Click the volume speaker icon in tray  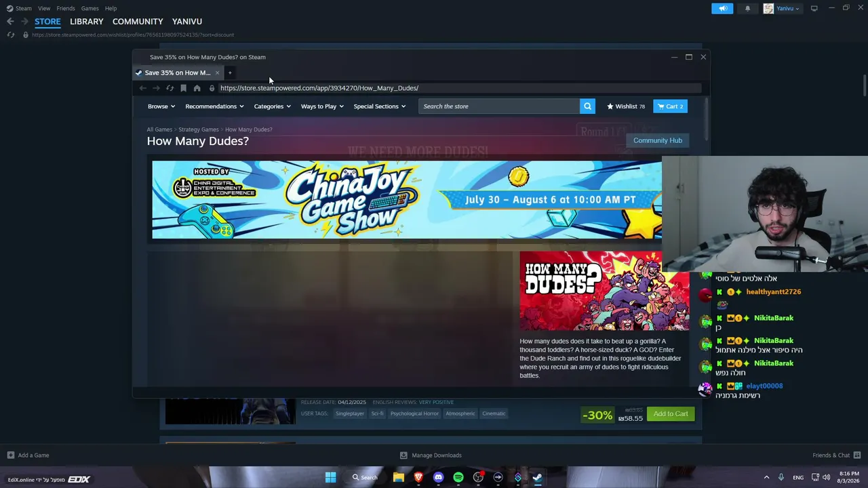[826, 477]
